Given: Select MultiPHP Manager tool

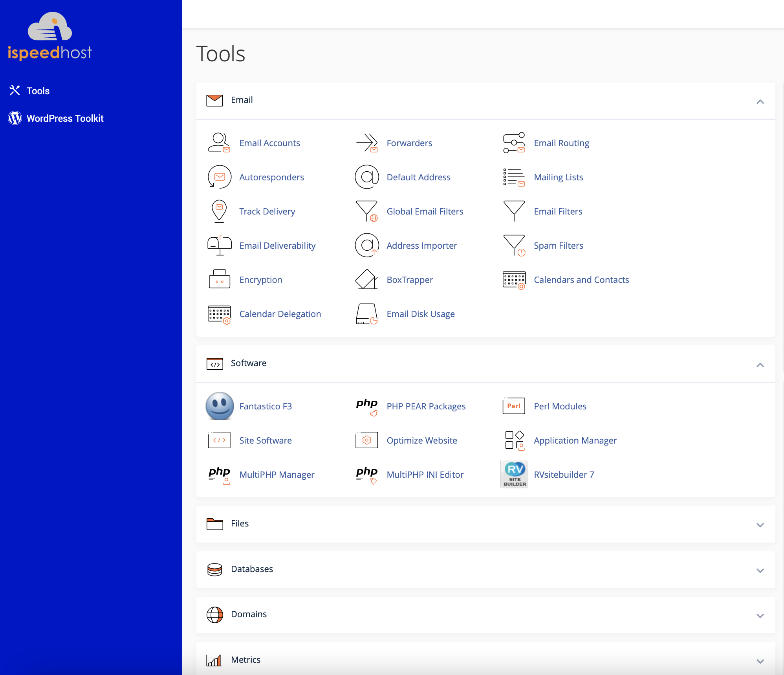Looking at the screenshot, I should coord(277,474).
